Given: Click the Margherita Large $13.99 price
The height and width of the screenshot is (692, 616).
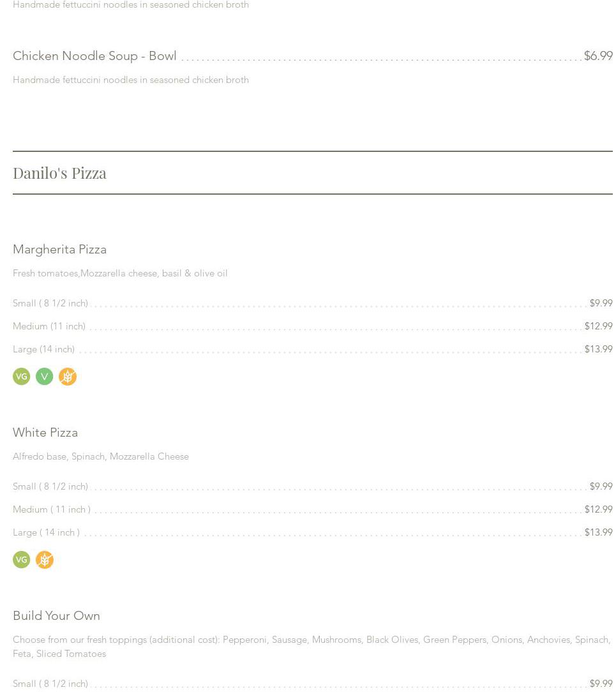Looking at the screenshot, I should [598, 349].
